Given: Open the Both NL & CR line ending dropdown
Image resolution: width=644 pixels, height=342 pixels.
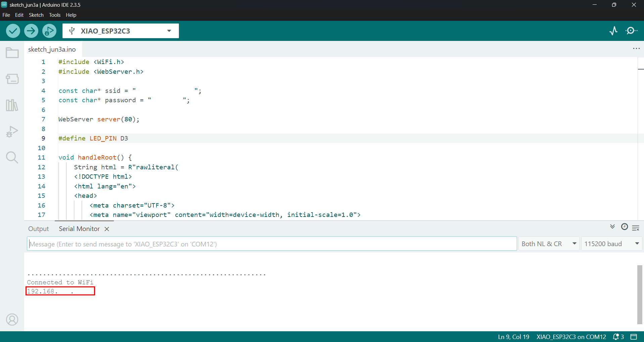Looking at the screenshot, I should point(549,244).
